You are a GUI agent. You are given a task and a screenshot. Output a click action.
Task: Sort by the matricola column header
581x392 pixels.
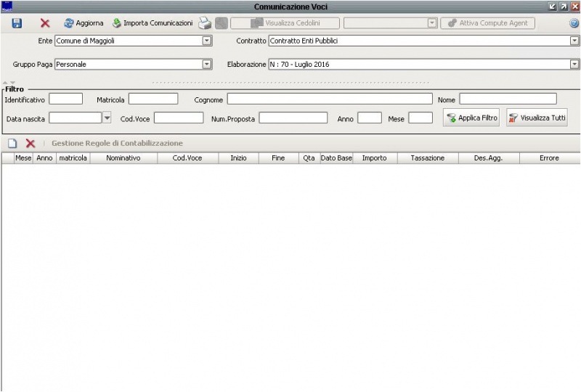tap(73, 158)
